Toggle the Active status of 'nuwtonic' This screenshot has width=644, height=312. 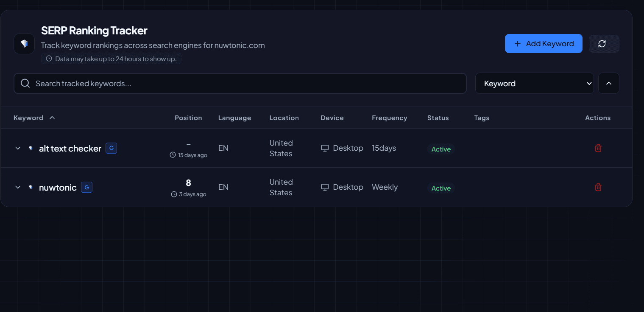pyautogui.click(x=441, y=188)
